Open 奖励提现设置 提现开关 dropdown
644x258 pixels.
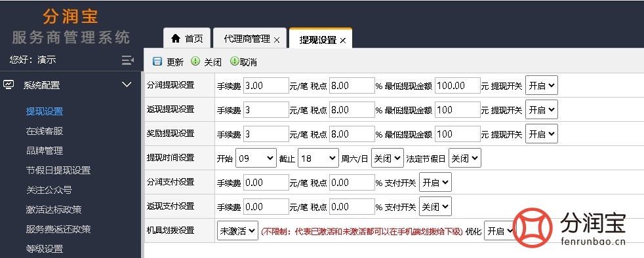click(x=541, y=134)
